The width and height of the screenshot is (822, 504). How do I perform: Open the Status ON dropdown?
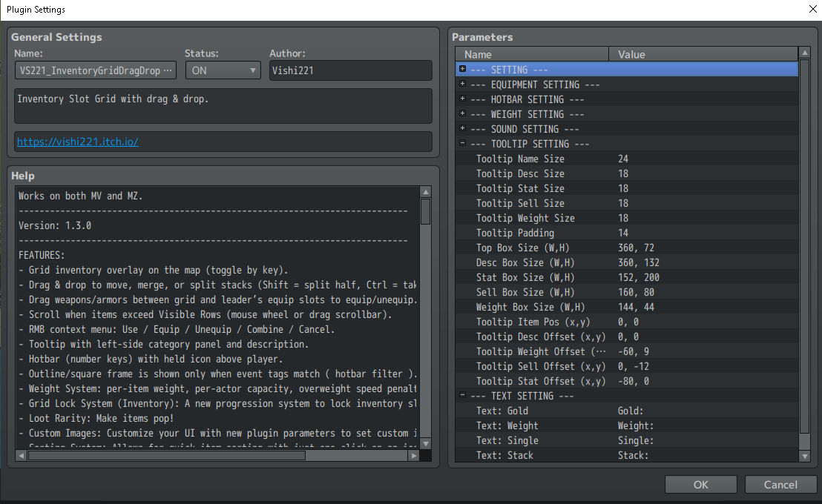point(223,70)
